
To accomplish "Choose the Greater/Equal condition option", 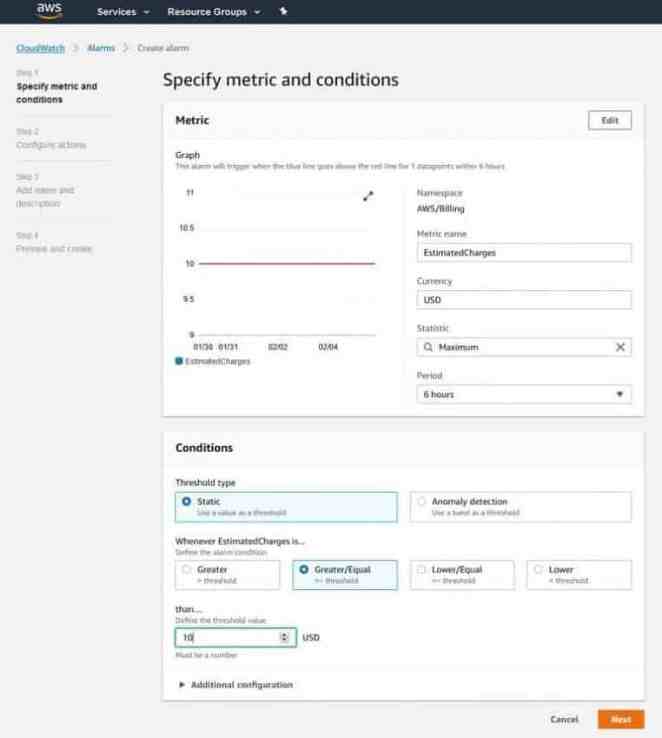I will pos(345,575).
